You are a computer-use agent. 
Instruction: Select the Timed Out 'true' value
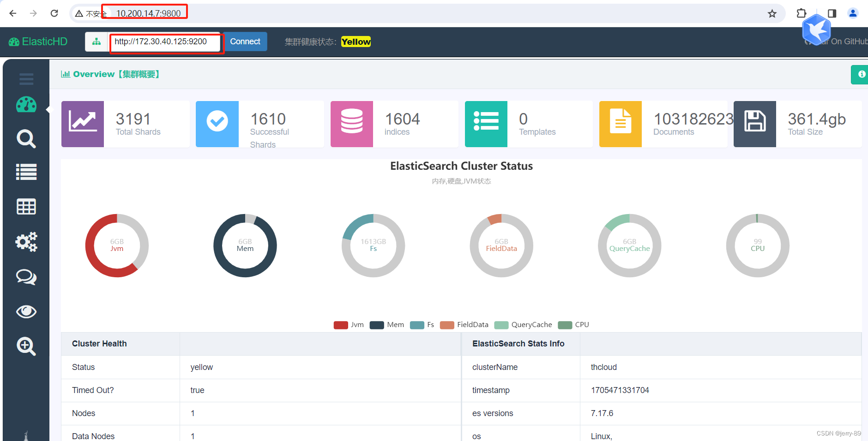click(197, 390)
